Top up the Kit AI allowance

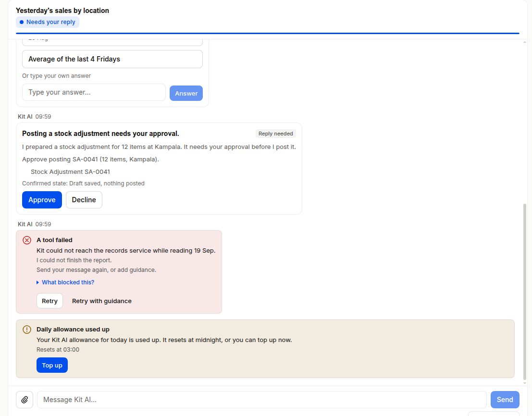(52, 365)
